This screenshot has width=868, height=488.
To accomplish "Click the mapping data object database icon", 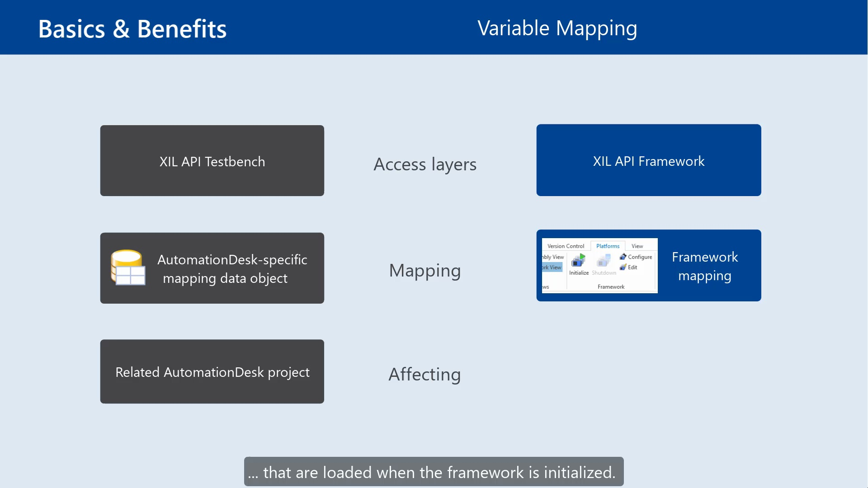I will [128, 267].
